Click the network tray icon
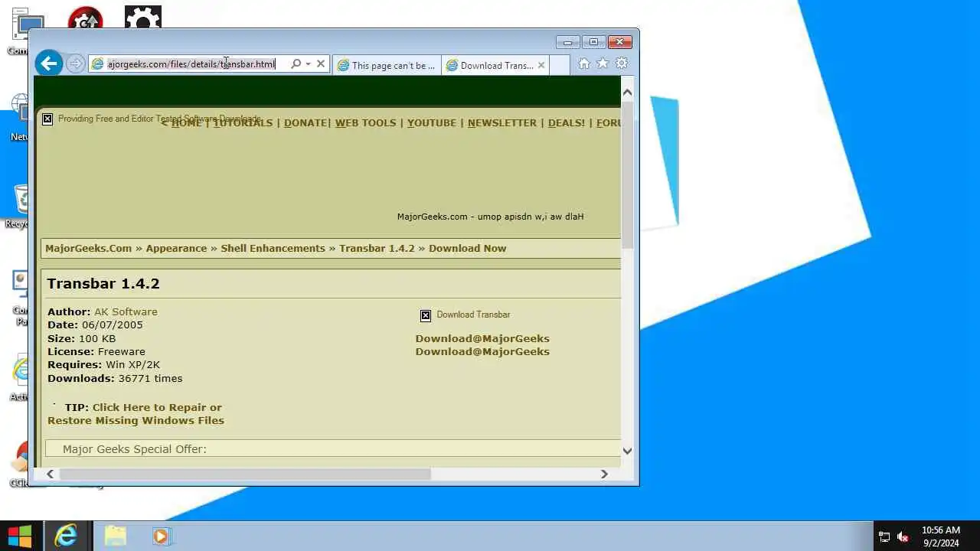 point(884,536)
